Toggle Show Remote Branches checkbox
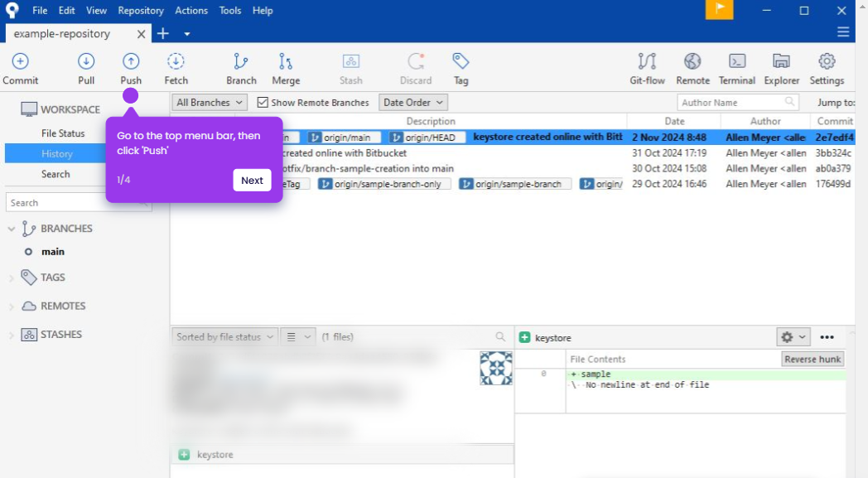The image size is (868, 478). (263, 103)
